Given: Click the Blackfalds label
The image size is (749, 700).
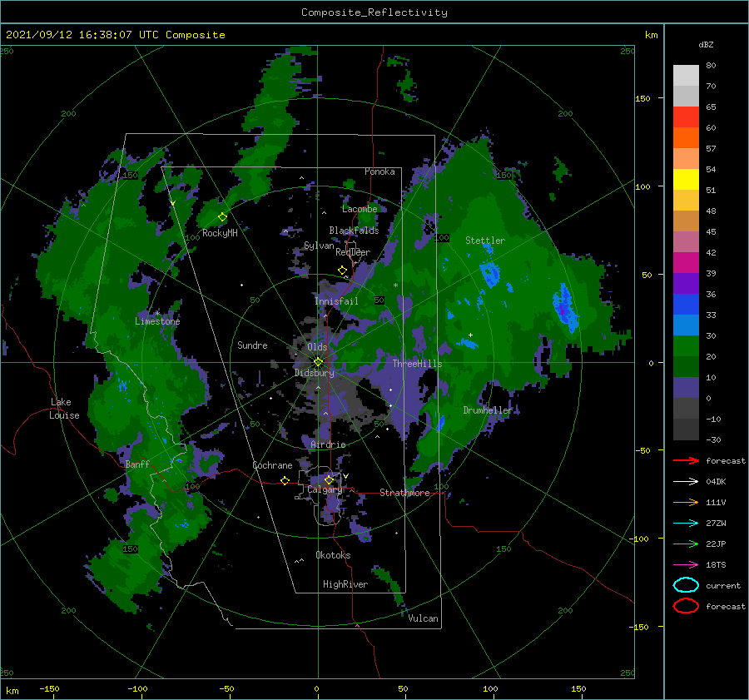Looking at the screenshot, I should [x=354, y=231].
